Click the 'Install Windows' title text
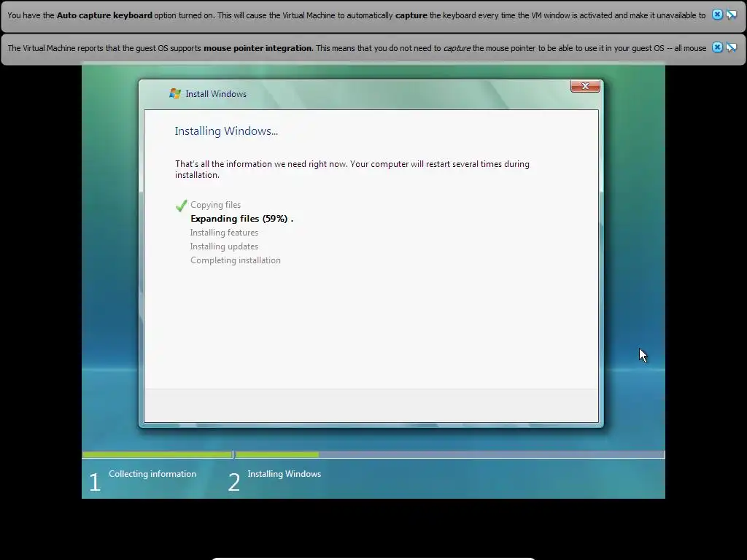Image resolution: width=747 pixels, height=560 pixels. (216, 94)
